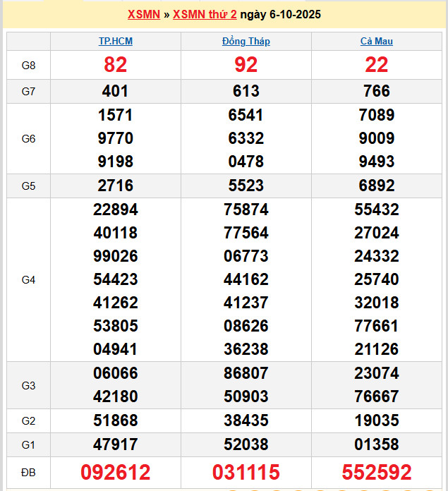Open the XSMN thứ 2 link
The image size is (448, 491).
click(x=205, y=14)
